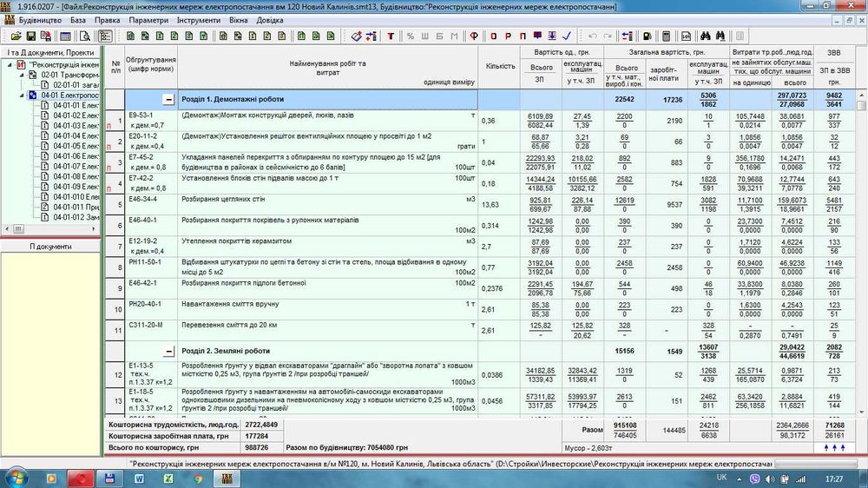
Task: Click the plus-minus rows icon near eraser
Action: [371, 36]
